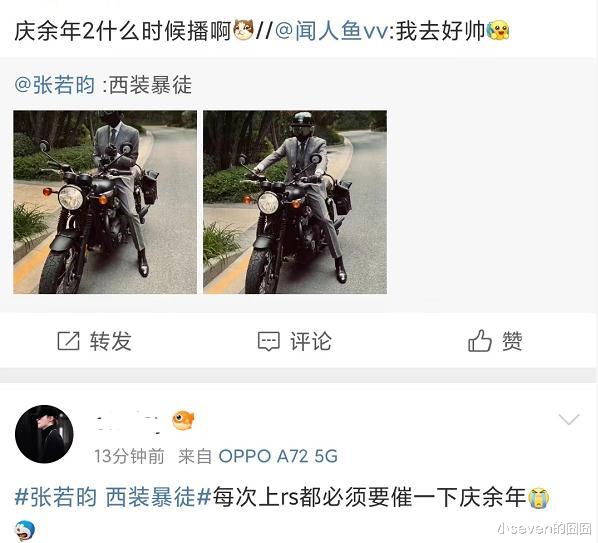This screenshot has width=598, height=543.
Task: Tap the 评论 comment label
Action: click(310, 341)
